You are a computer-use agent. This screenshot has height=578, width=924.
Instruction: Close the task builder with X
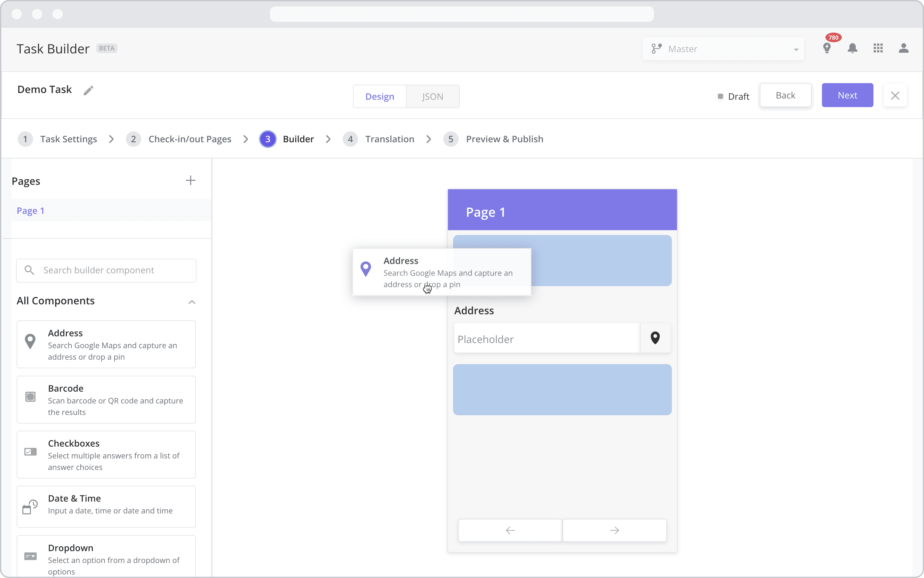point(895,96)
